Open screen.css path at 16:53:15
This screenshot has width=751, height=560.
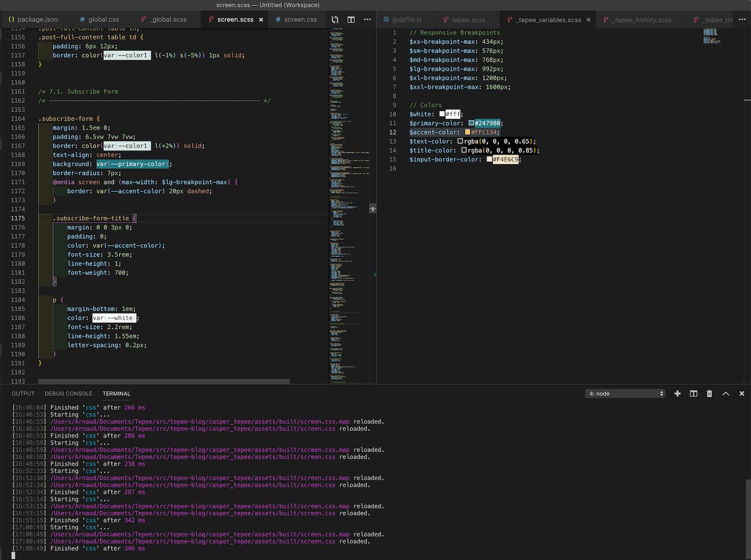[x=193, y=513]
